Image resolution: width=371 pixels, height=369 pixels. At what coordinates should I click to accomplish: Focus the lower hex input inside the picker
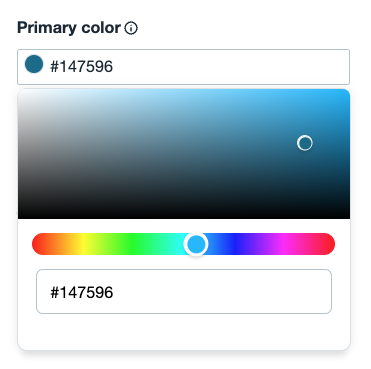tap(184, 292)
